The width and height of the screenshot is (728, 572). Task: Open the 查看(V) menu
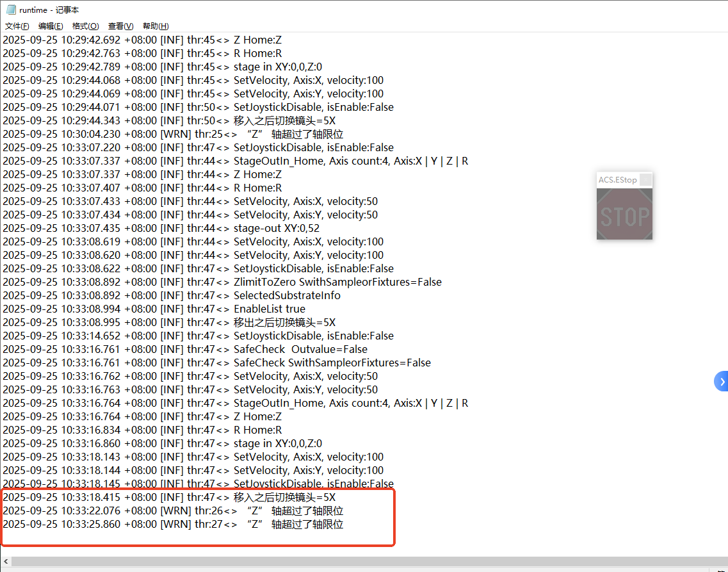(120, 26)
